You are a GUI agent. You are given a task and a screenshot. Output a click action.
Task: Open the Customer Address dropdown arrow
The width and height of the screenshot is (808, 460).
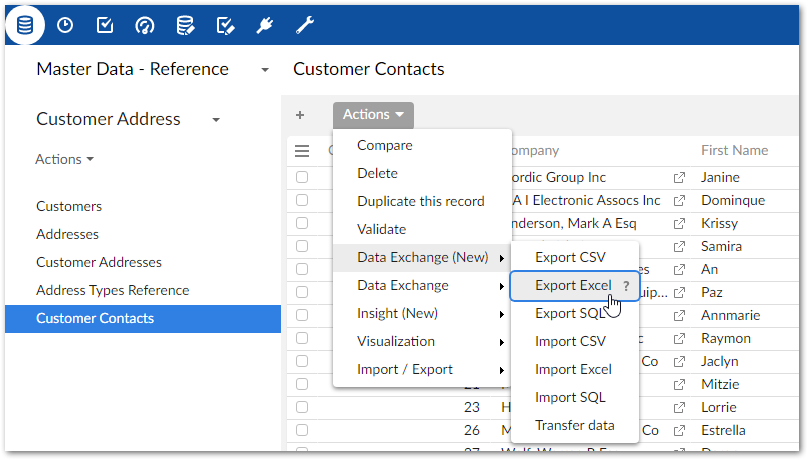click(216, 120)
